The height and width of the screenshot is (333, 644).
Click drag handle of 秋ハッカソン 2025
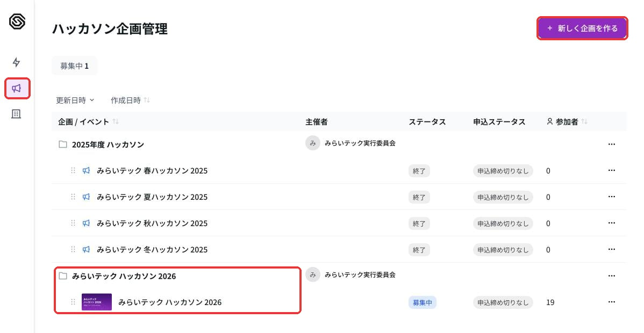(73, 223)
